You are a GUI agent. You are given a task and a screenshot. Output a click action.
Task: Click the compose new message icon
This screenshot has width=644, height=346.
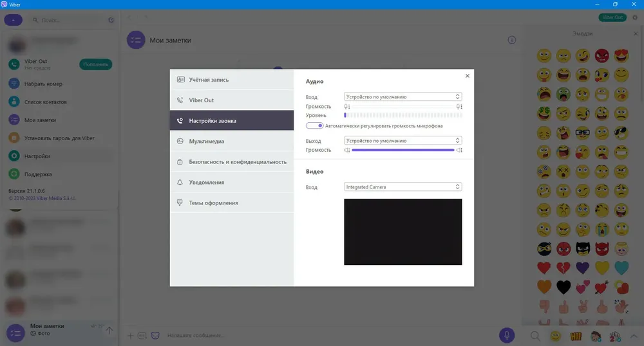point(111,20)
